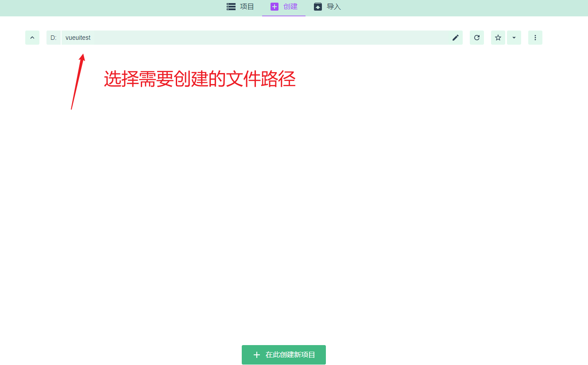
Task: Open the 项目 (Projects) tab
Action: 240,7
